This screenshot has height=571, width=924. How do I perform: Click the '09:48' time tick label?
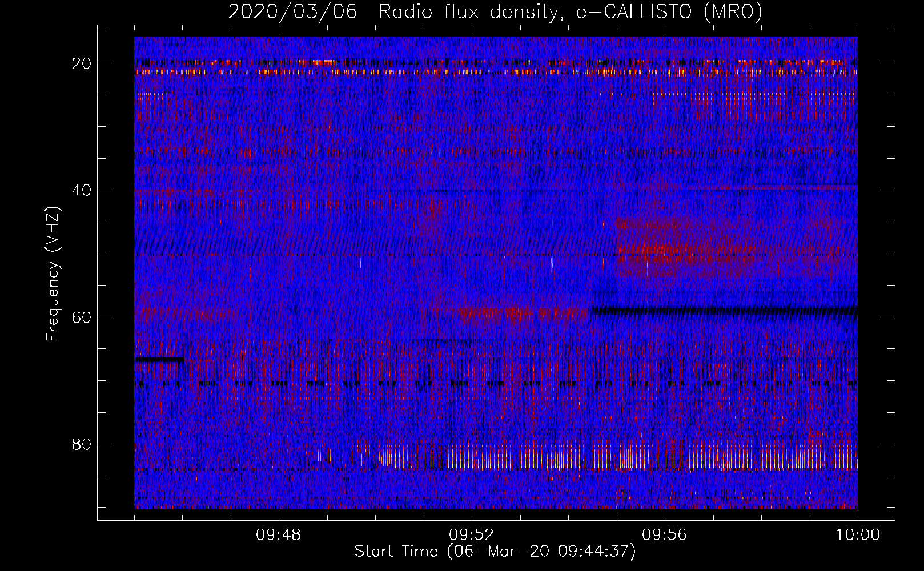coord(279,535)
